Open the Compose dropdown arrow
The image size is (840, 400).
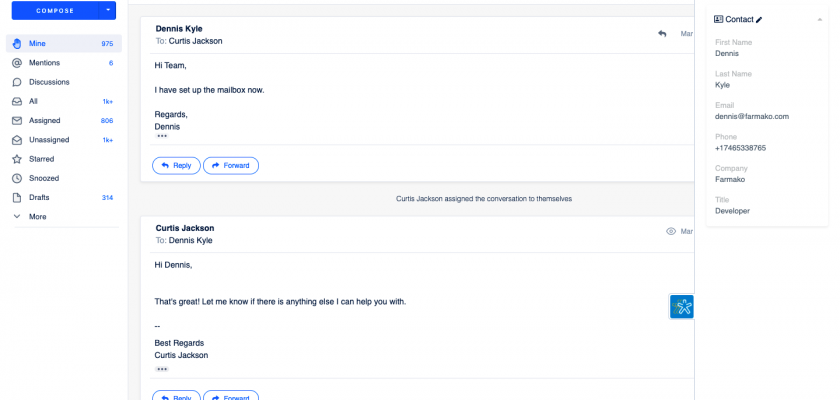pyautogui.click(x=108, y=10)
